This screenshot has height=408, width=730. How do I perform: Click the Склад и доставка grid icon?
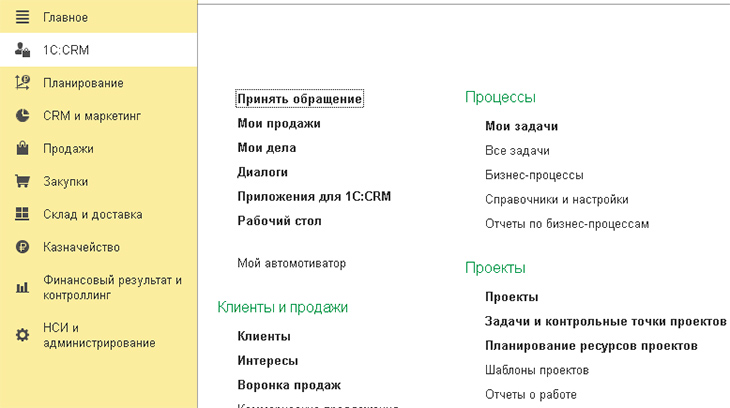point(22,214)
